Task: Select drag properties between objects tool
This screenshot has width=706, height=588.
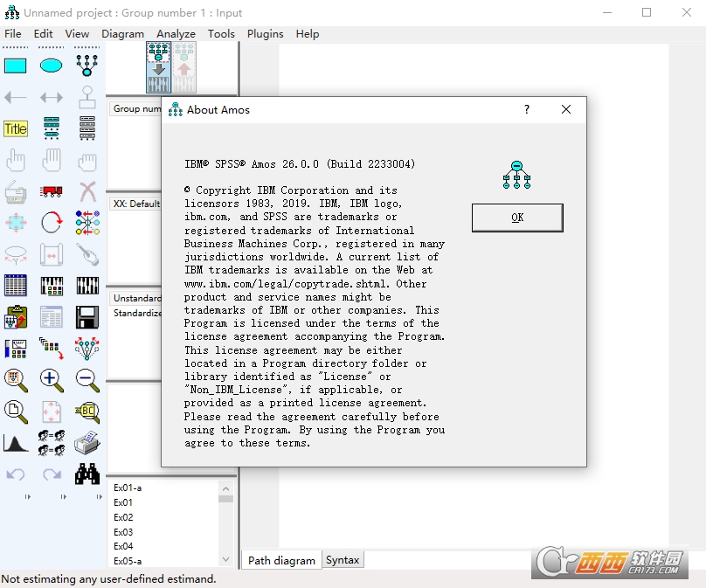Action: [x=52, y=349]
